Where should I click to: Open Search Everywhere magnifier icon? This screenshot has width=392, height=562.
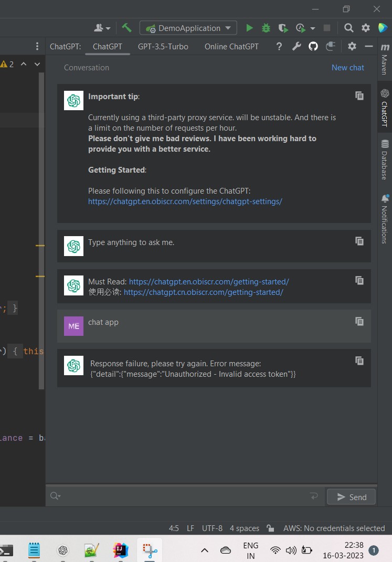[x=348, y=28]
